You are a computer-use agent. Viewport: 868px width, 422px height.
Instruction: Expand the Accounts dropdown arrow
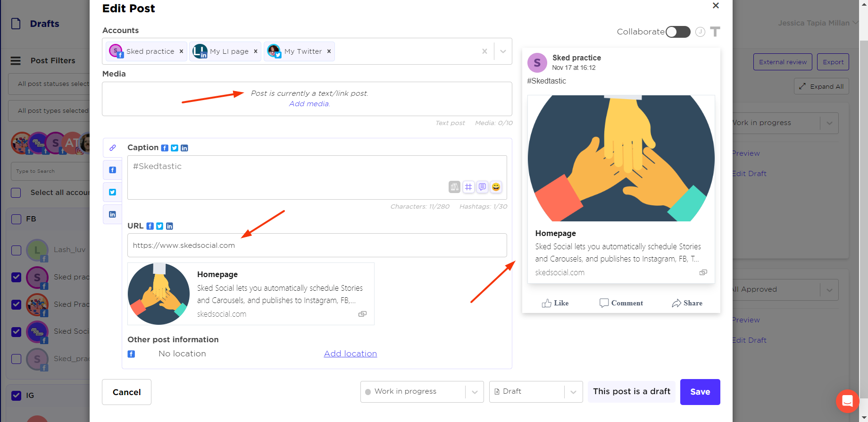point(503,51)
